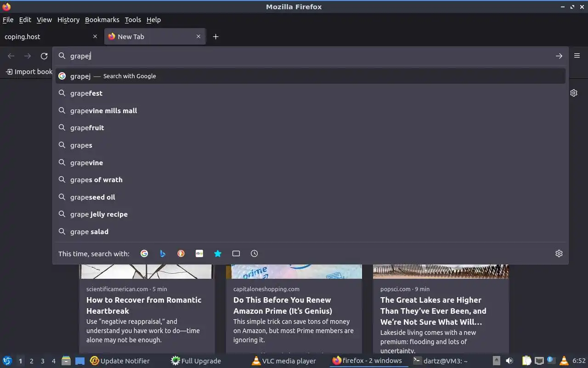The image size is (588, 368).
Task: Choose the 'grapeseed oil' suggestion
Action: pyautogui.click(x=311, y=197)
